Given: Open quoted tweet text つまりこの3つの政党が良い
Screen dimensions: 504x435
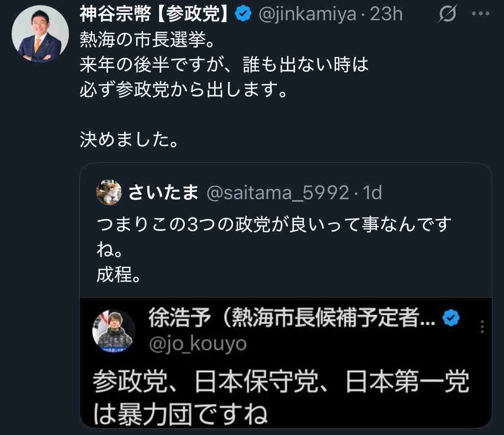Looking at the screenshot, I should [274, 225].
